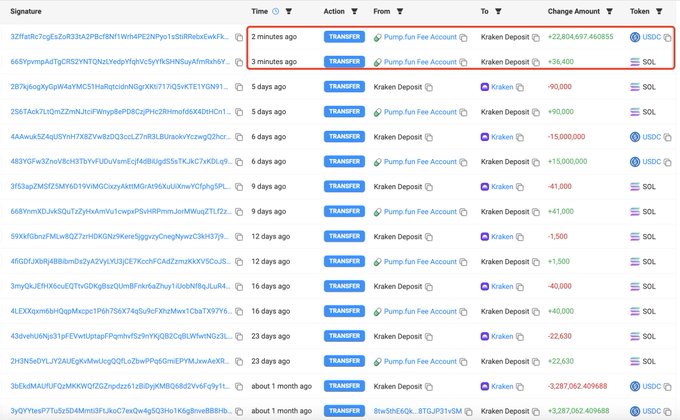This screenshot has height=420, width=680.
Task: Copy Kraken Deposit sender address in -90,000 row
Action: click(429, 88)
